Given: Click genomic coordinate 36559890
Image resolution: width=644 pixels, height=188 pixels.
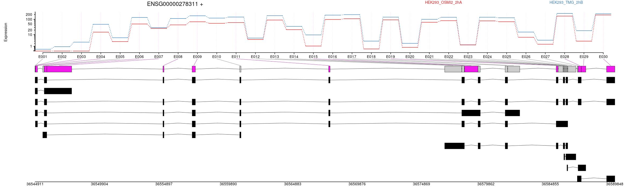Looking at the screenshot, I should pos(228,184).
